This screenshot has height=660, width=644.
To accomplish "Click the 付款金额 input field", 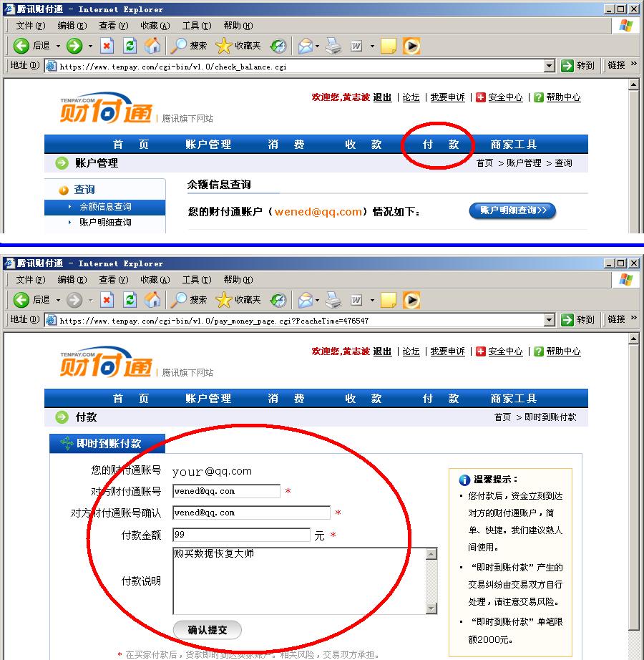I will coord(241,535).
